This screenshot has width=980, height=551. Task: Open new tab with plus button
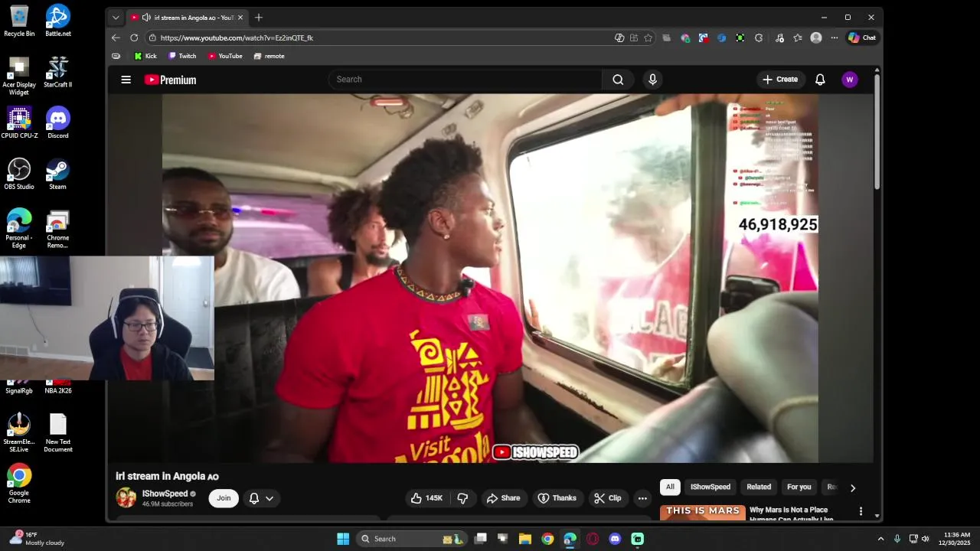[x=259, y=18]
